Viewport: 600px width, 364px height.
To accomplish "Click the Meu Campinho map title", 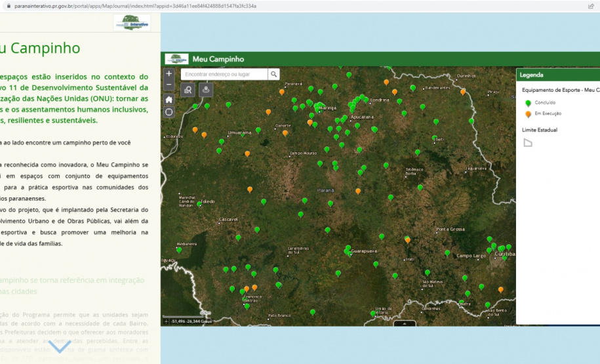I will point(218,60).
